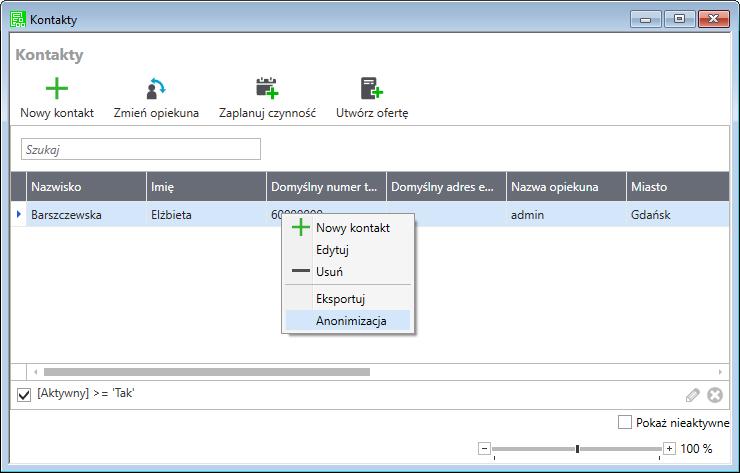Click the horizontal scrollbar thumb
740x473 pixels.
click(x=207, y=372)
